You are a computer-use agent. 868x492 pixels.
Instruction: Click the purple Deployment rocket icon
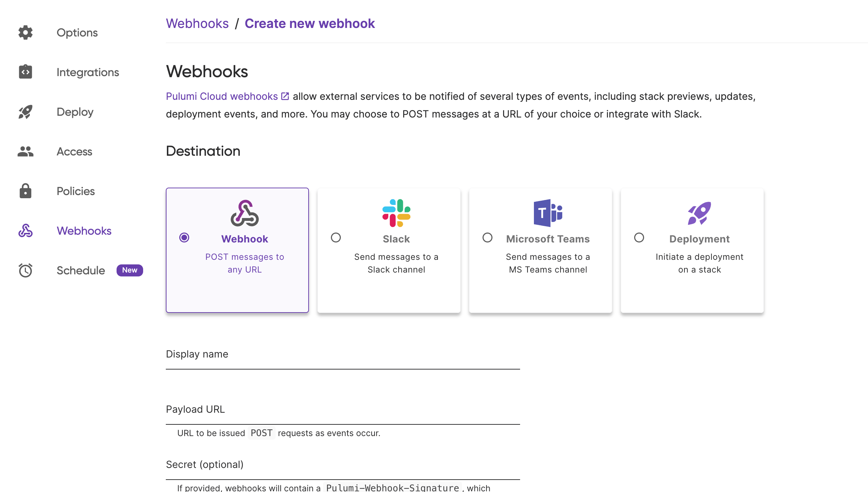pos(699,213)
